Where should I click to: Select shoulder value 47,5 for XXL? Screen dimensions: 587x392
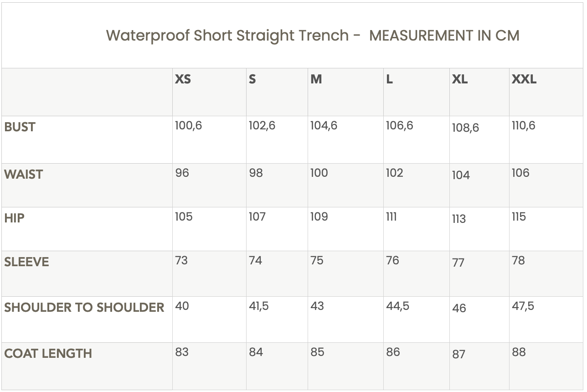click(523, 306)
